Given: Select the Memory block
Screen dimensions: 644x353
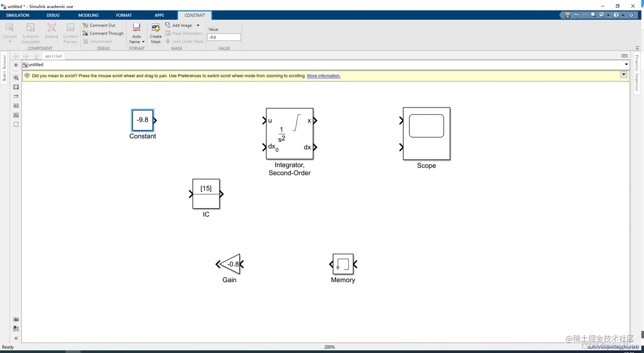Looking at the screenshot, I should [x=343, y=264].
